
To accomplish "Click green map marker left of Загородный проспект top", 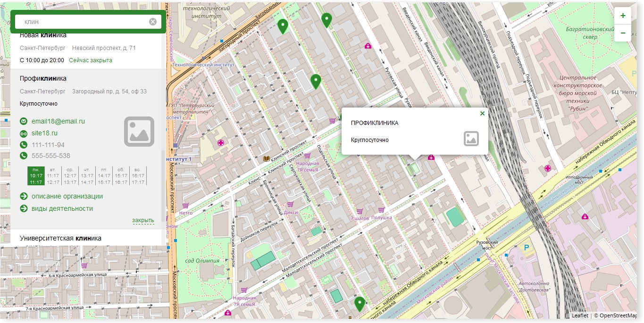I will 283,27.
